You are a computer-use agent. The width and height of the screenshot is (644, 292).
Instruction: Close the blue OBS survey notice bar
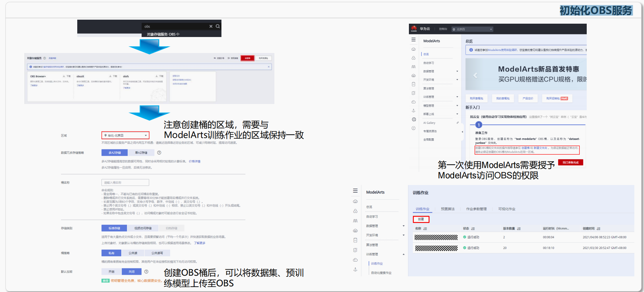(x=269, y=67)
